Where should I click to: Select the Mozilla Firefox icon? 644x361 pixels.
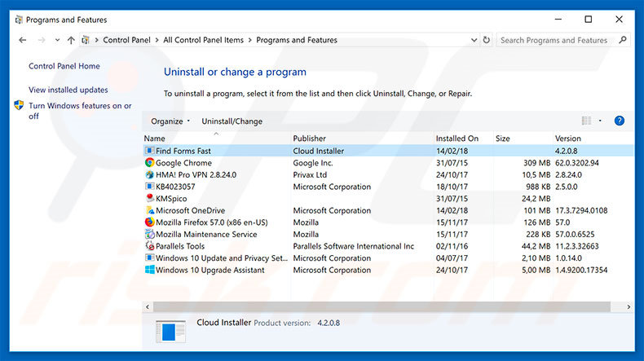pos(150,222)
